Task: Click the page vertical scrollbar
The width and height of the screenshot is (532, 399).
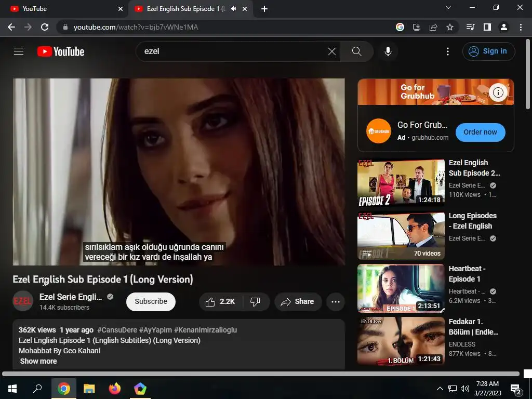Action: point(528,74)
